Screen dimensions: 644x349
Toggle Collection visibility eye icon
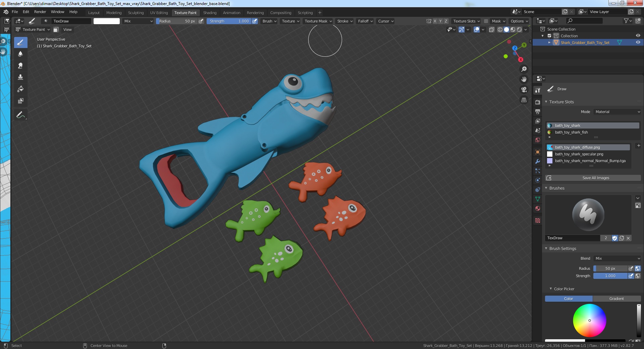tap(638, 36)
